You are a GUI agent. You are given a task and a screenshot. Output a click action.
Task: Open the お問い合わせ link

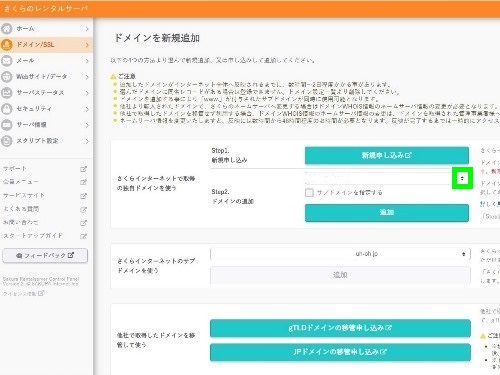tap(21, 222)
